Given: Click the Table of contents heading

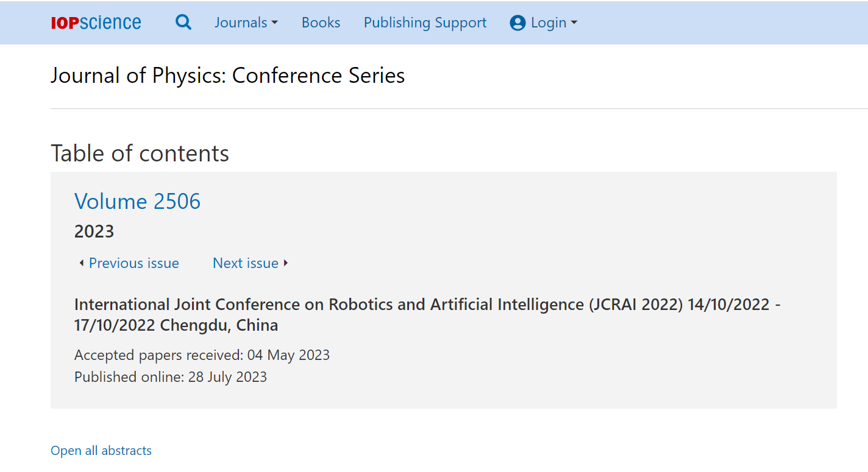Looking at the screenshot, I should pos(140,153).
